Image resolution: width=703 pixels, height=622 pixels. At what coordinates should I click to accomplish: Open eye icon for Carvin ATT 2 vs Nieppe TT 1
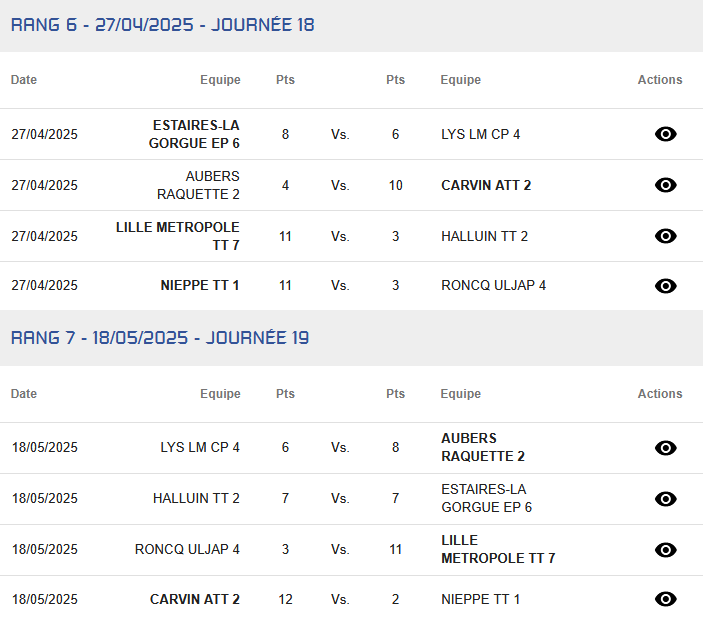(x=665, y=599)
